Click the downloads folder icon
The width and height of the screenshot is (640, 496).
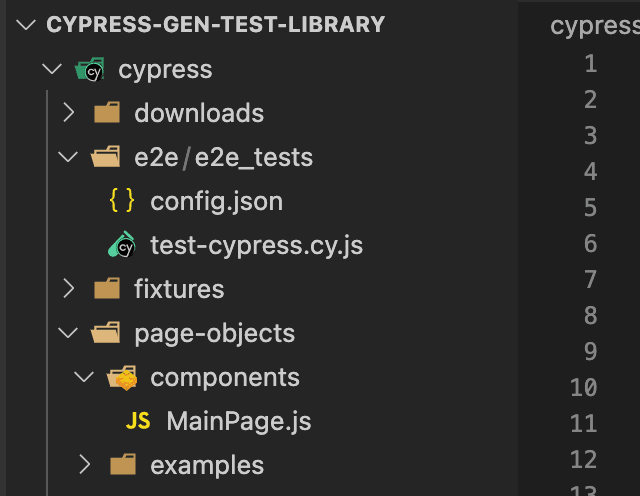coord(107,112)
